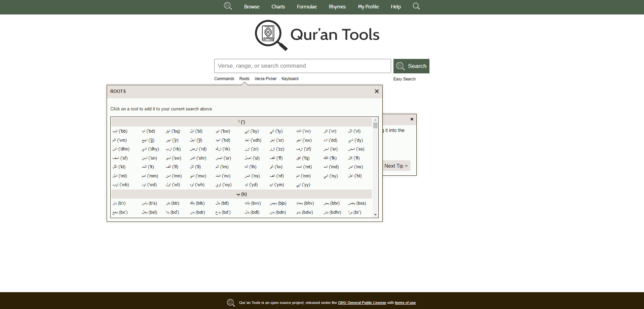The height and width of the screenshot is (309, 644).
Task: Click root ('yy)
Action: pyautogui.click(x=303, y=185)
